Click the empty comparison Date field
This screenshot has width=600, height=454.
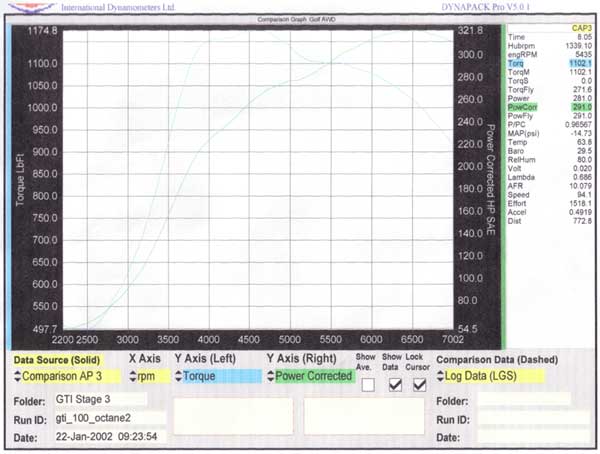[534, 436]
